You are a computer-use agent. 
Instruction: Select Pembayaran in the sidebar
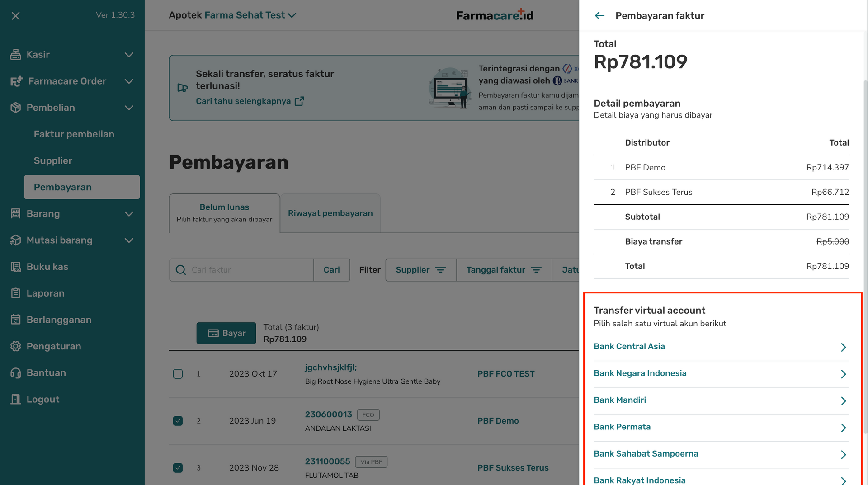pos(82,187)
